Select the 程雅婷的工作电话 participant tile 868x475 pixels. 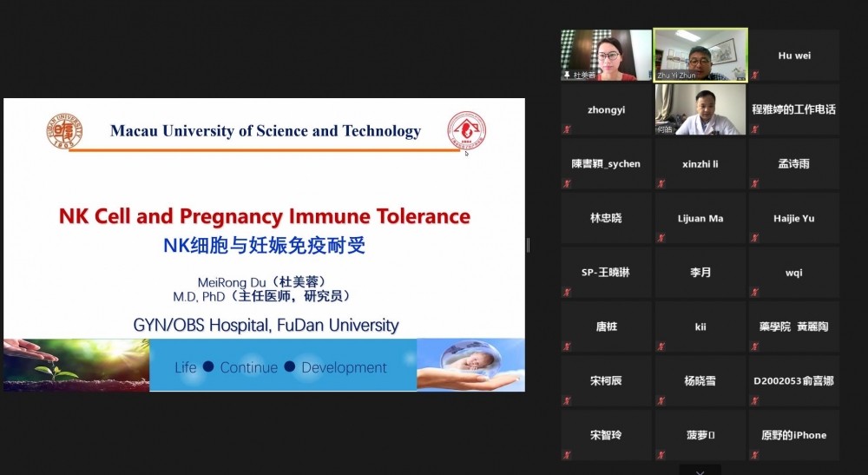point(793,109)
